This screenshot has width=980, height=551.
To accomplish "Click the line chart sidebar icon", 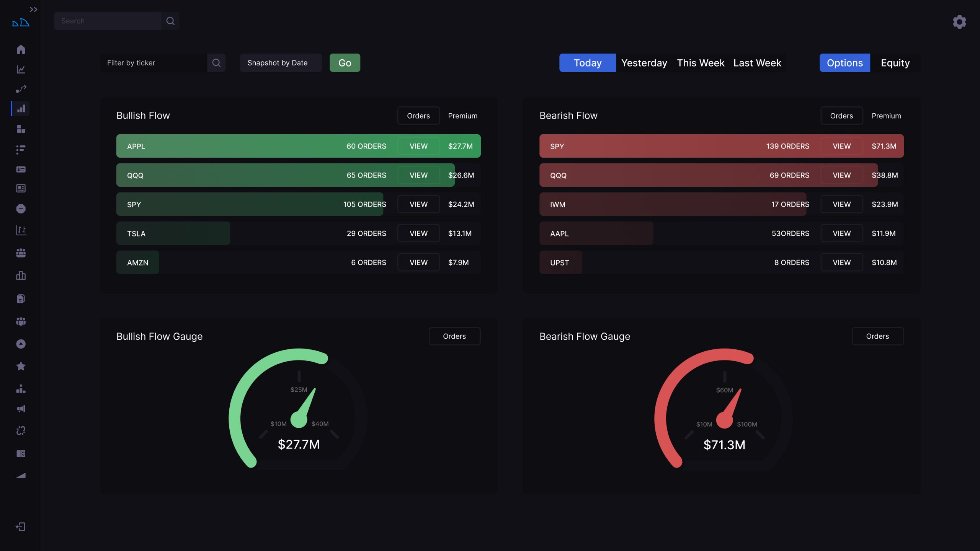I will pyautogui.click(x=21, y=69).
